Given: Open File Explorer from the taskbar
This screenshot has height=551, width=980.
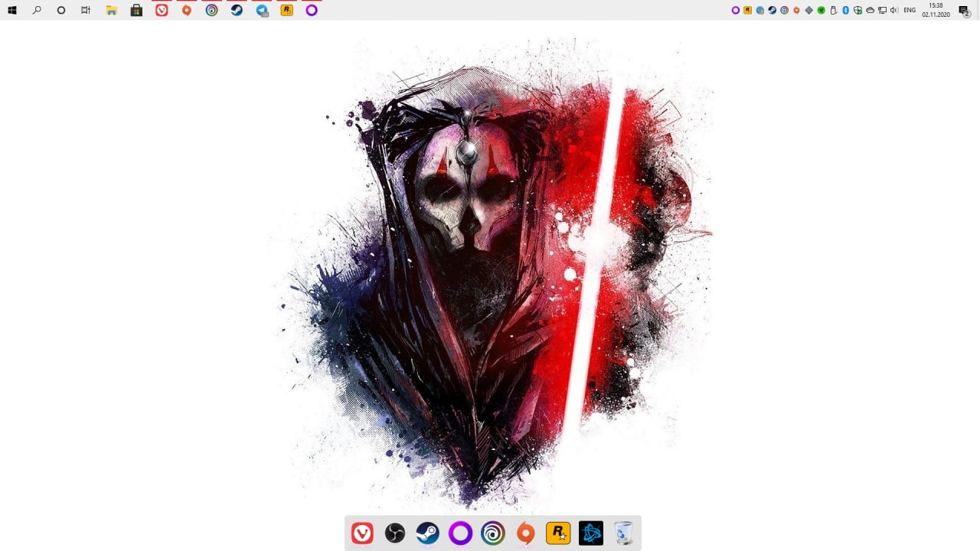Looking at the screenshot, I should pyautogui.click(x=111, y=11).
